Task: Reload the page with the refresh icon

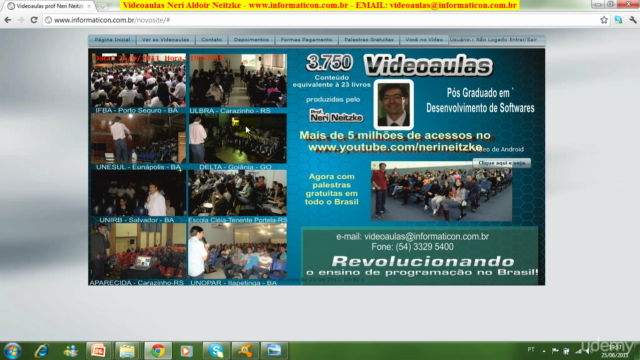Action: pyautogui.click(x=34, y=20)
